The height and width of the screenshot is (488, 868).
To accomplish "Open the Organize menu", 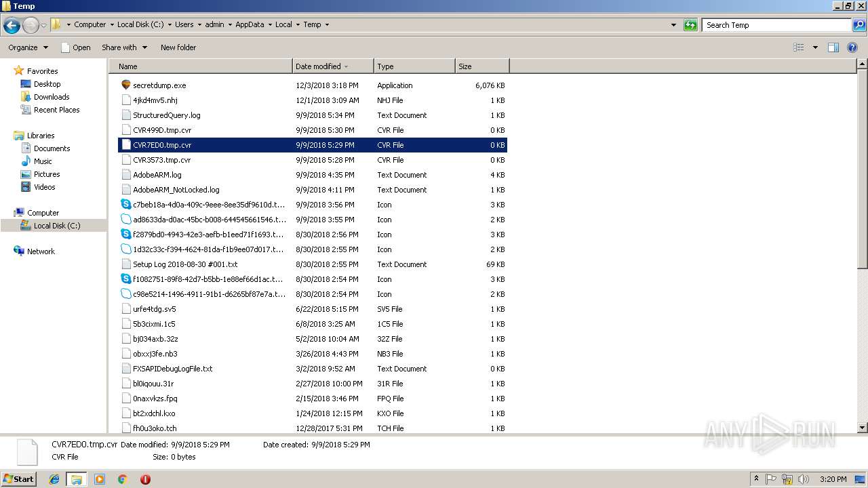I will click(x=28, y=47).
